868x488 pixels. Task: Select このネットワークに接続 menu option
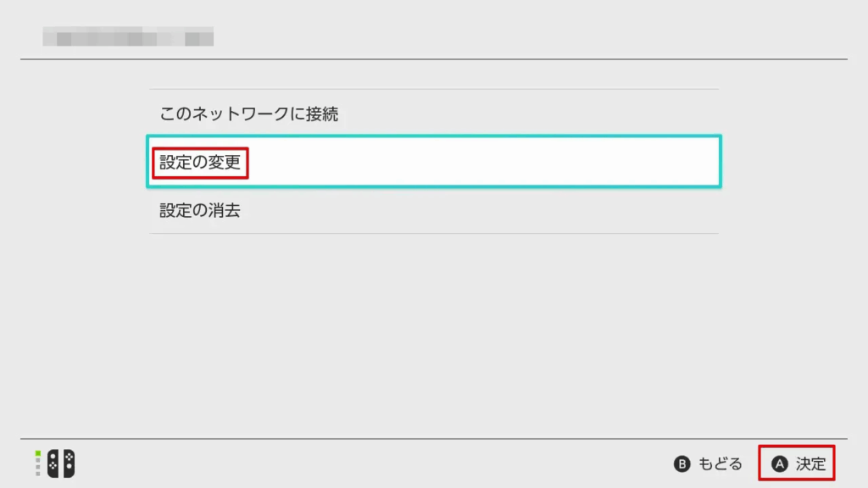point(249,114)
